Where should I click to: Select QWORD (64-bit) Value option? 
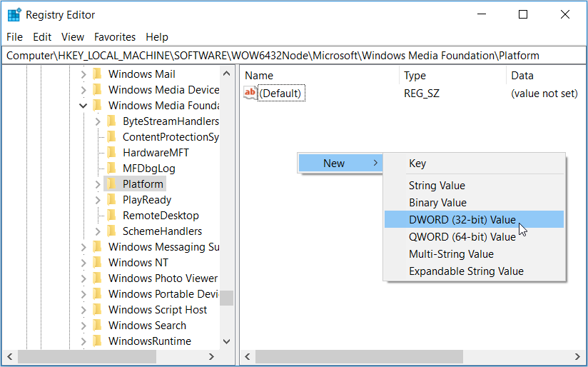[x=462, y=237]
